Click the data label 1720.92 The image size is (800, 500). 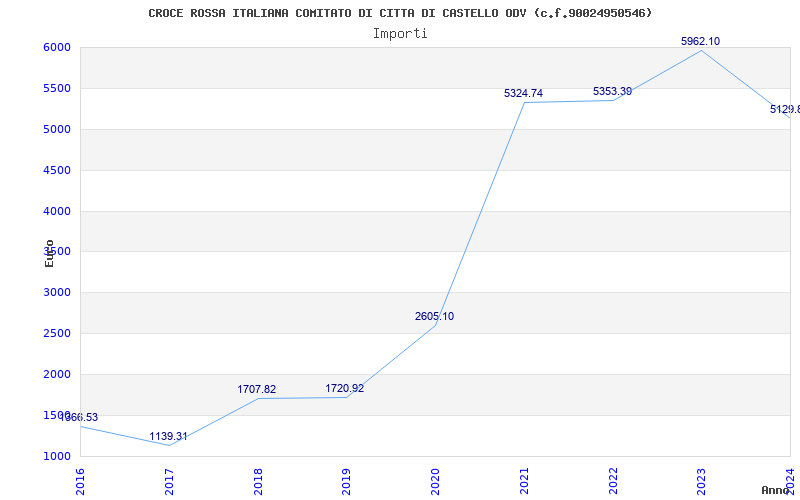(345, 388)
